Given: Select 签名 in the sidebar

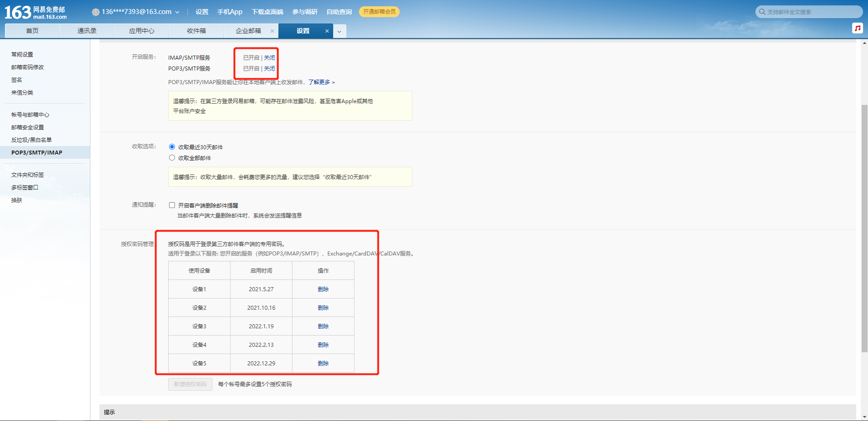Looking at the screenshot, I should click(x=17, y=80).
